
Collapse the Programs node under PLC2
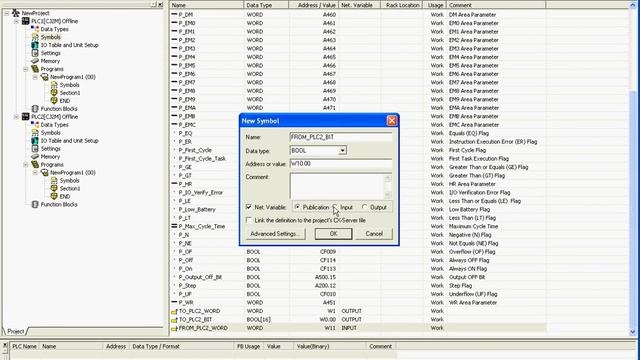point(25,164)
